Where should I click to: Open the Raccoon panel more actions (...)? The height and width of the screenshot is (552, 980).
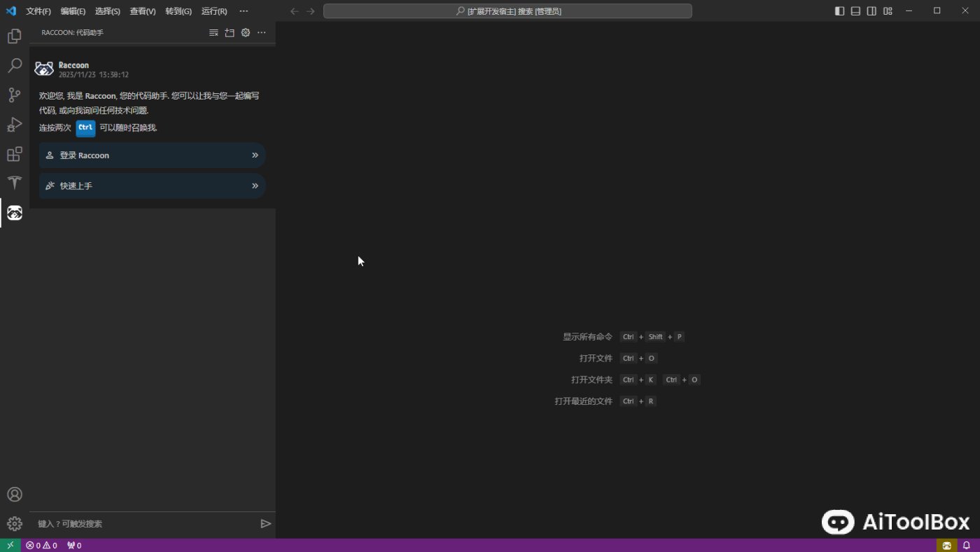[262, 32]
